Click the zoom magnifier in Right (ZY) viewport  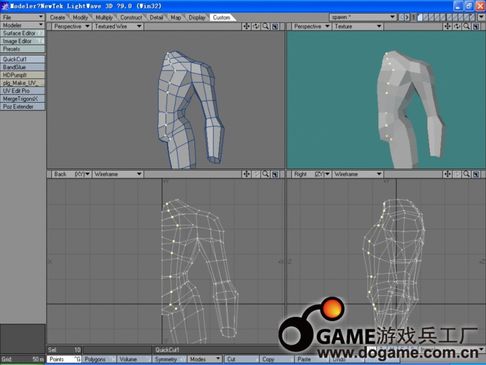466,174
